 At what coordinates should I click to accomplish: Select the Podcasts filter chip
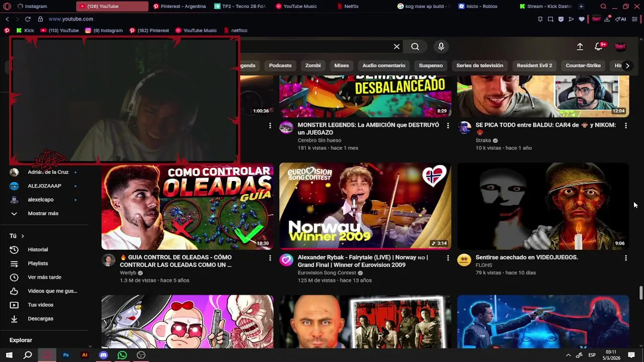(x=280, y=65)
